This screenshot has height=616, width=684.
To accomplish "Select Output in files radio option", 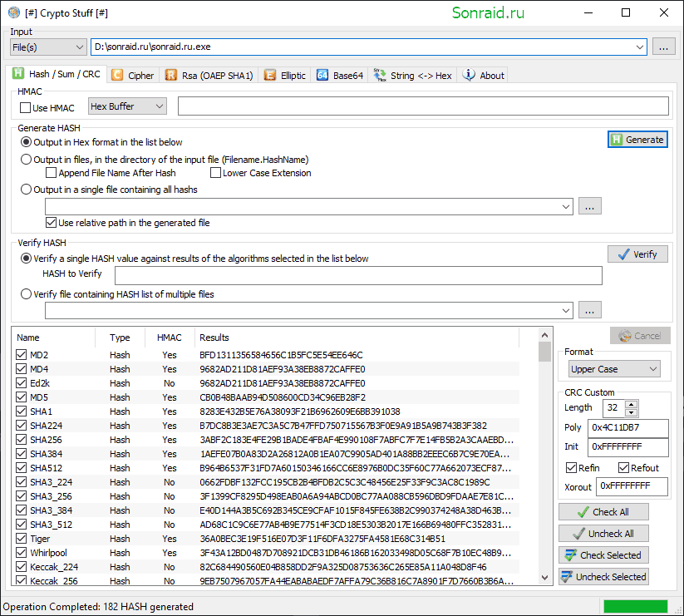I will click(26, 160).
